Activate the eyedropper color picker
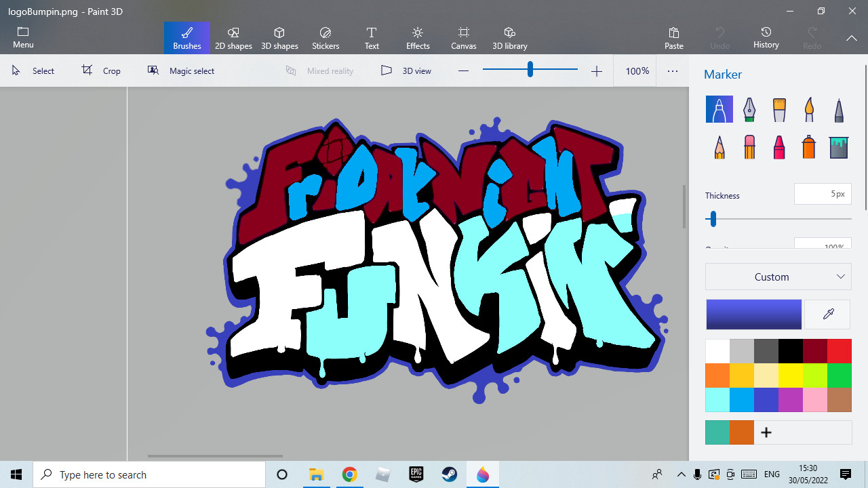Viewport: 868px width, 488px height. [x=828, y=314]
